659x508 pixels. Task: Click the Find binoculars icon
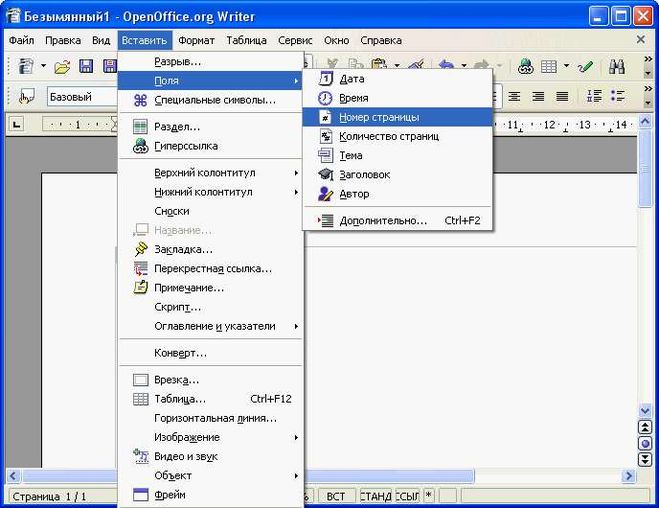point(617,67)
